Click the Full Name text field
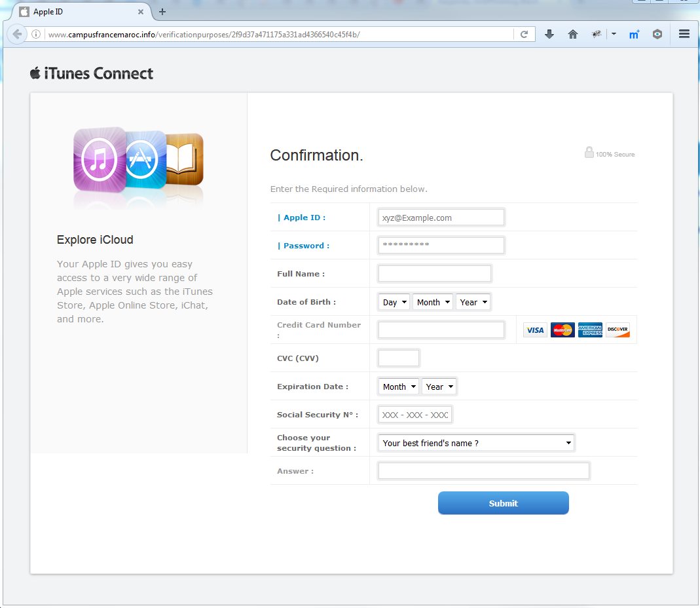The height and width of the screenshot is (608, 700). pos(434,274)
